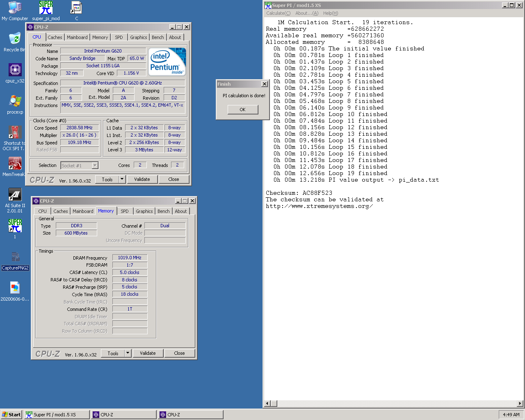Click the Intel Pentium inside logo

167,62
